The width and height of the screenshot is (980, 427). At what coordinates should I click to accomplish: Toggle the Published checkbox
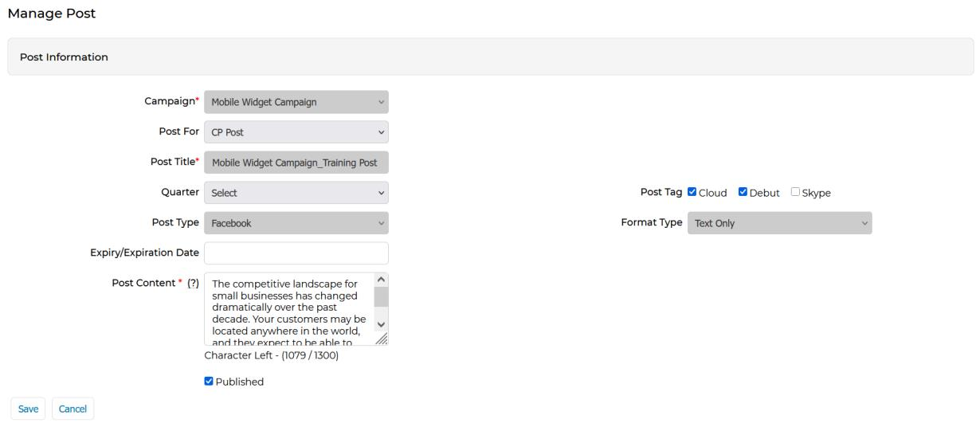(x=209, y=381)
